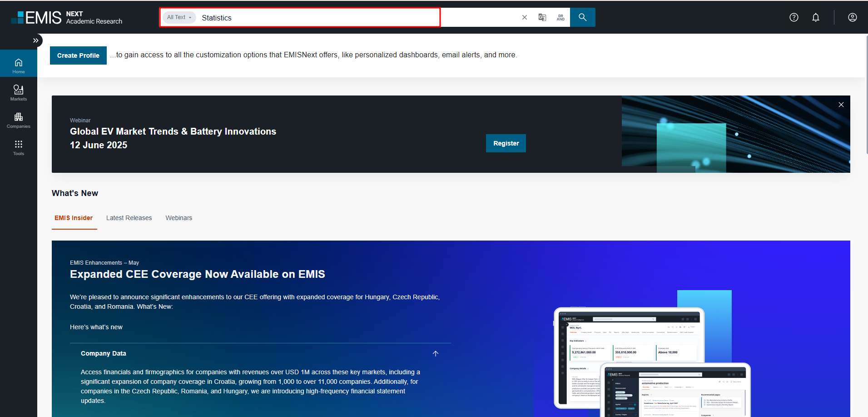Viewport: 868px width, 417px height.
Task: Open the All Text search dropdown
Action: point(179,17)
